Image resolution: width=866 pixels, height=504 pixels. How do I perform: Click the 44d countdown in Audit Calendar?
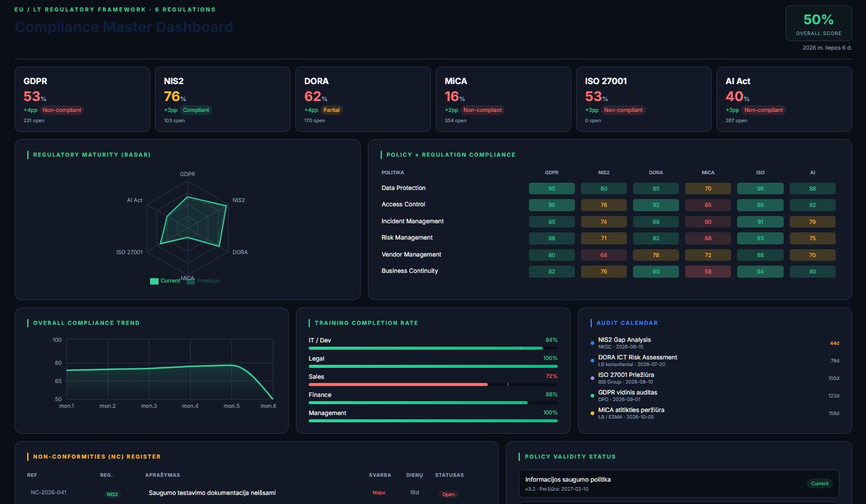point(835,343)
